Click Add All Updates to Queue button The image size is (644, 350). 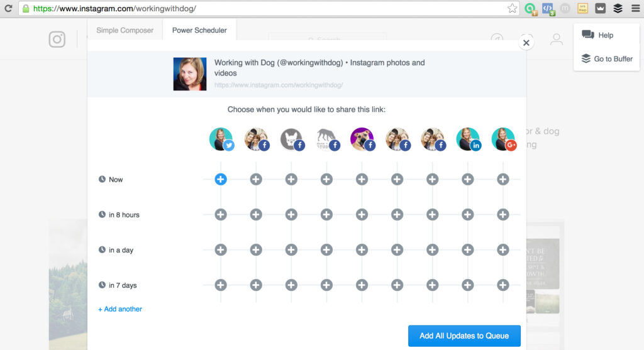(464, 336)
